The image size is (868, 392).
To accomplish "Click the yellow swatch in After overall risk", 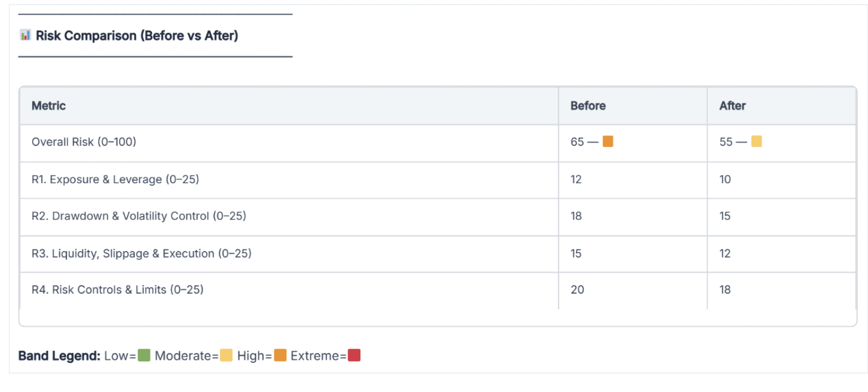I will click(x=756, y=142).
